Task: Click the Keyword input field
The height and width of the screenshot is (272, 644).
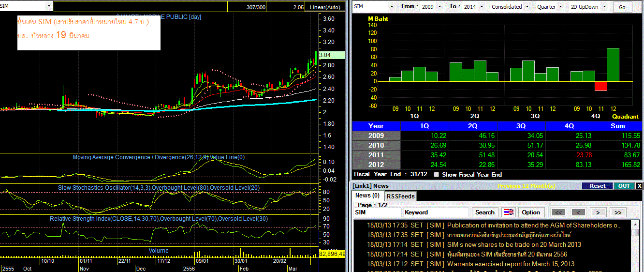Action: (436, 212)
